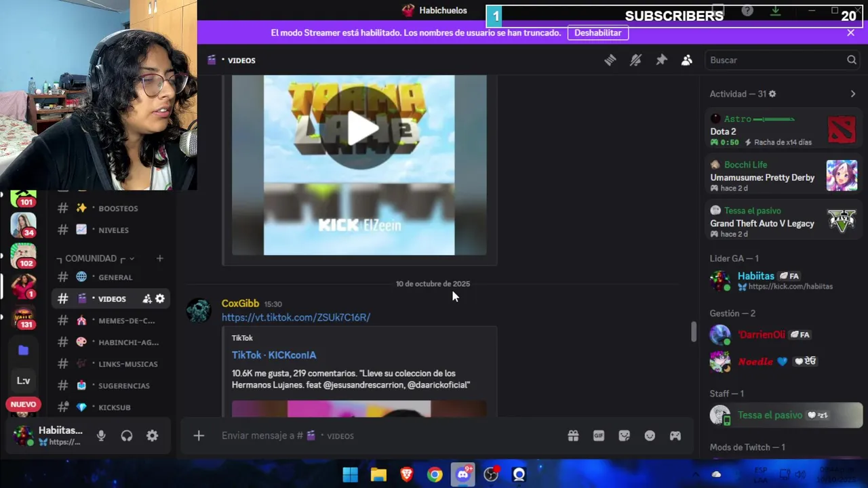Select server with 102 notification badge
The height and width of the screenshot is (488, 868).
(x=23, y=256)
